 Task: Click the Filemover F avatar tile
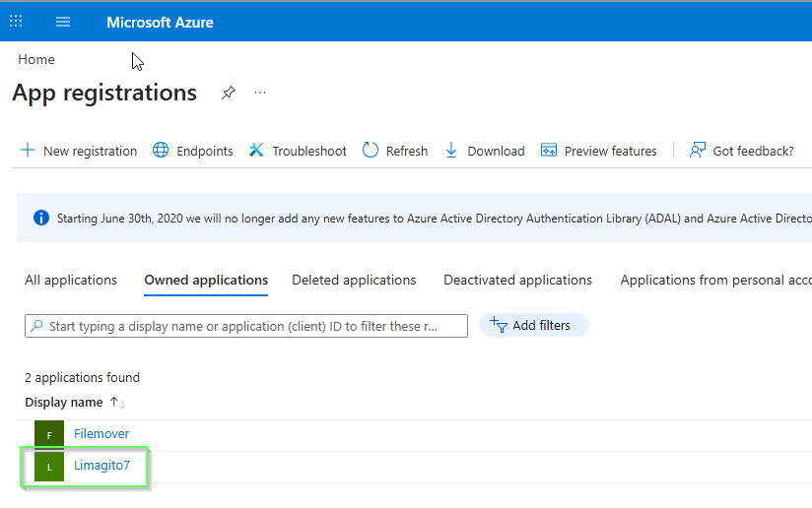(x=49, y=435)
